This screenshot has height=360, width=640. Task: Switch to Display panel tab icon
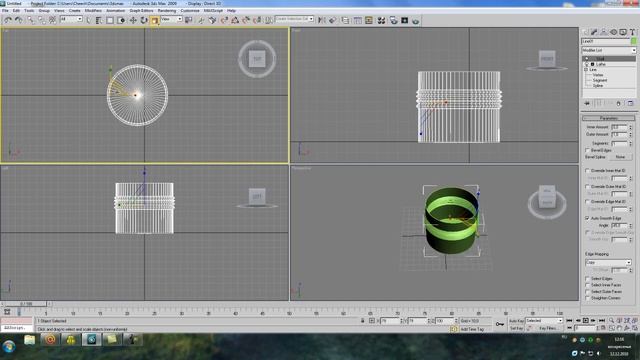click(x=623, y=32)
